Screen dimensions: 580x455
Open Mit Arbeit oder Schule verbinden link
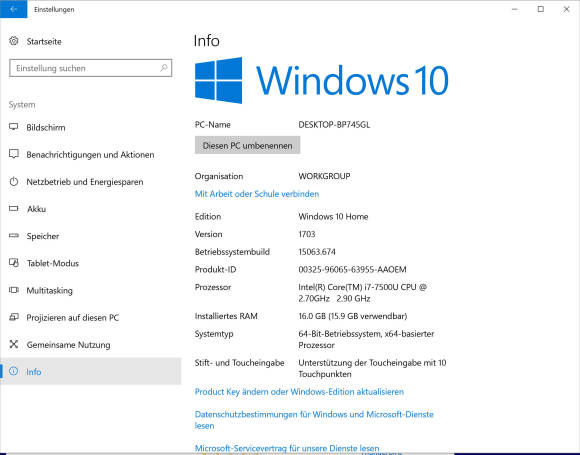click(257, 194)
